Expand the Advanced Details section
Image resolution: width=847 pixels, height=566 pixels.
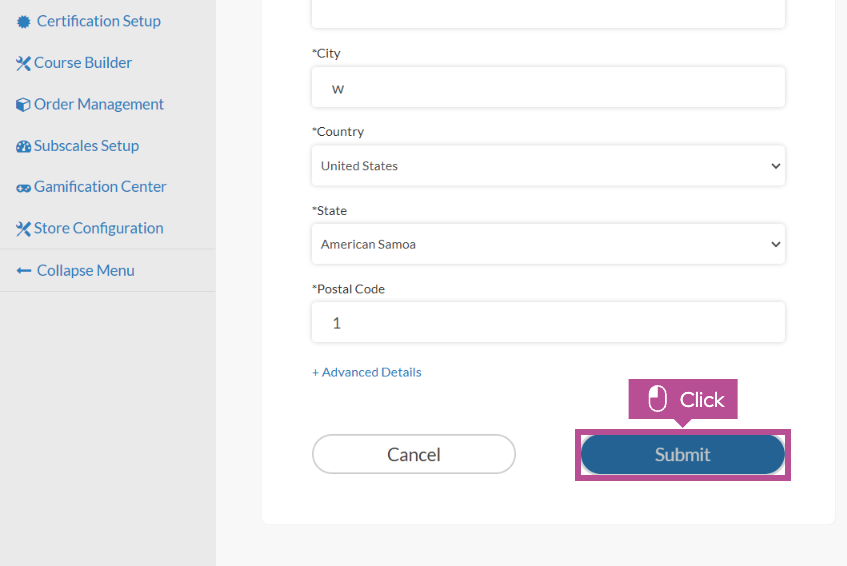click(x=367, y=372)
